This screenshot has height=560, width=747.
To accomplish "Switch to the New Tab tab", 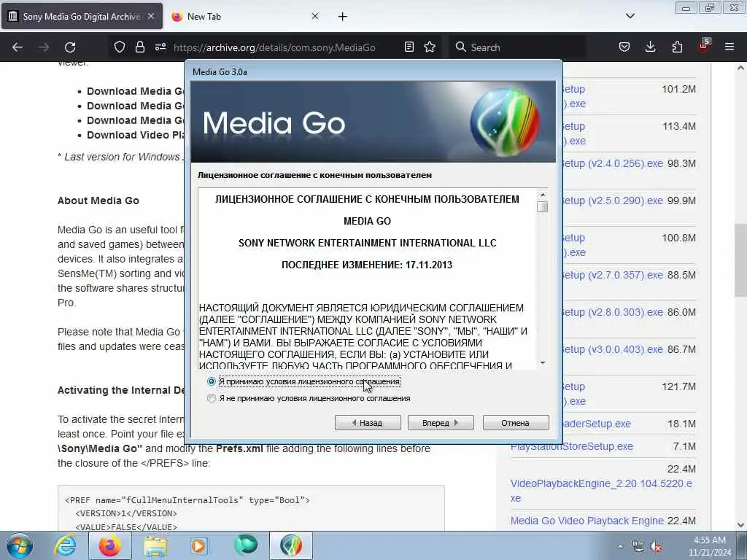I will (x=204, y=16).
